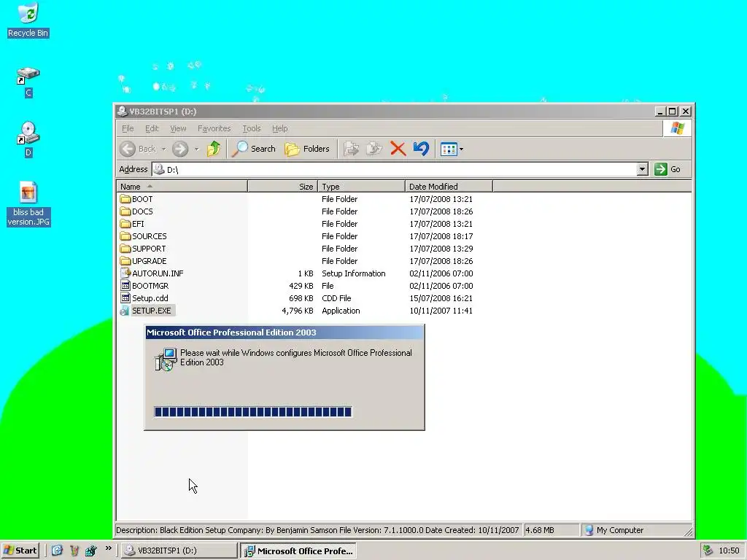Launch Internet Explorer from Quick Launch

pos(57,551)
